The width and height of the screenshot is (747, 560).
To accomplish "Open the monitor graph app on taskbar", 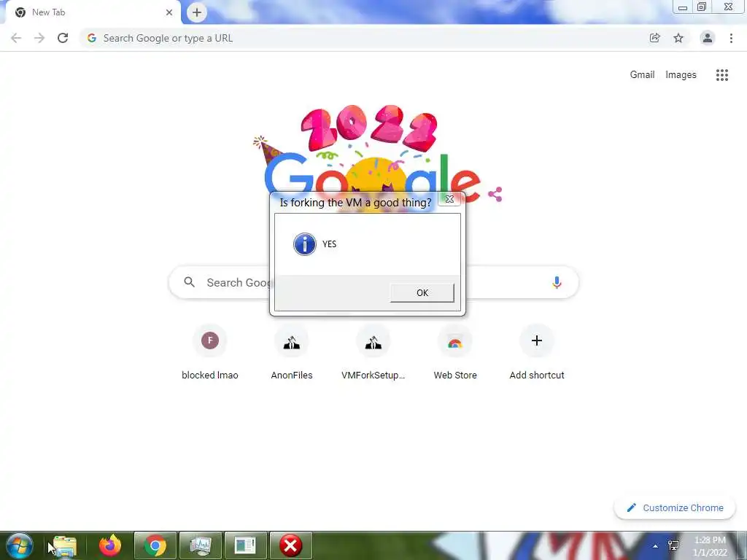I will tap(201, 545).
